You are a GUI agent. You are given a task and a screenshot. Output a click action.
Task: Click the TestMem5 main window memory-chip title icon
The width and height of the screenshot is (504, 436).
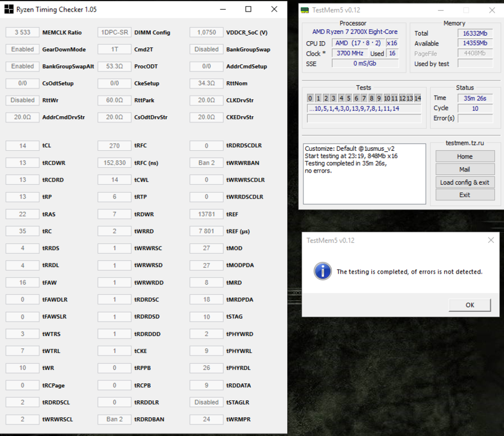coord(305,10)
